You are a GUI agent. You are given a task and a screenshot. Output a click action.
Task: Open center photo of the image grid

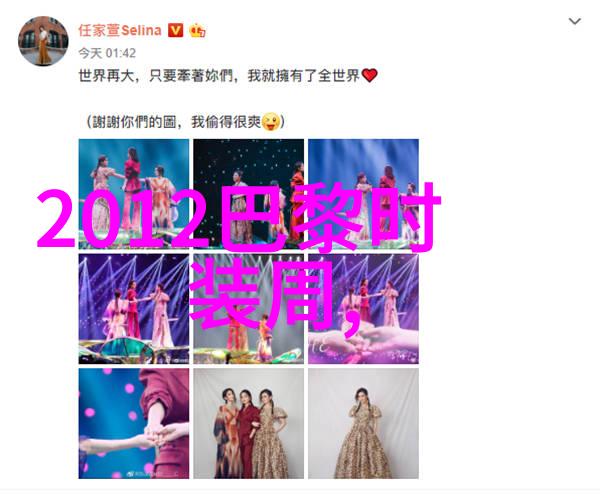(x=249, y=309)
